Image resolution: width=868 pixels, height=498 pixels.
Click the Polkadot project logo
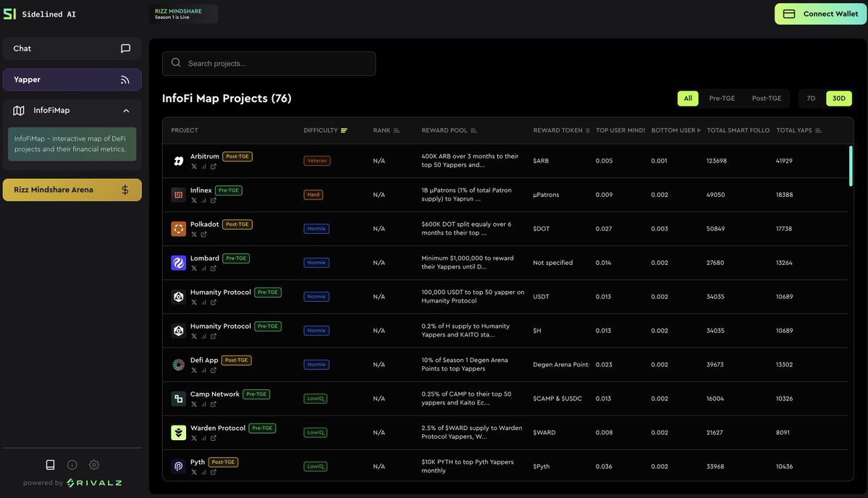pyautogui.click(x=178, y=229)
